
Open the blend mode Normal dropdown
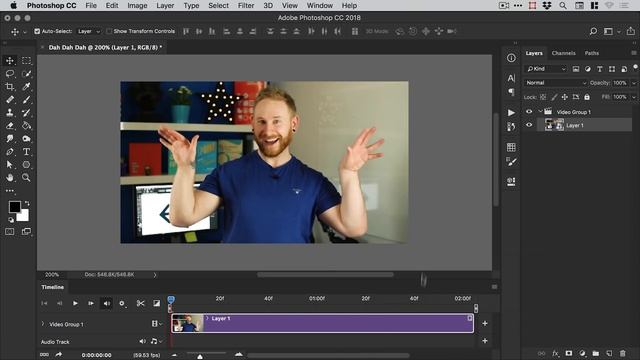[x=556, y=83]
